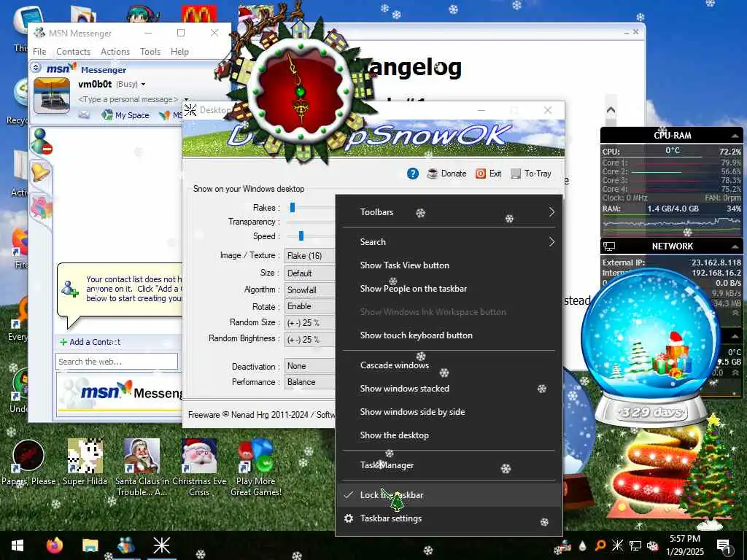Choose Show windows side by side
This screenshot has height=560, width=747.
[x=449, y=412]
